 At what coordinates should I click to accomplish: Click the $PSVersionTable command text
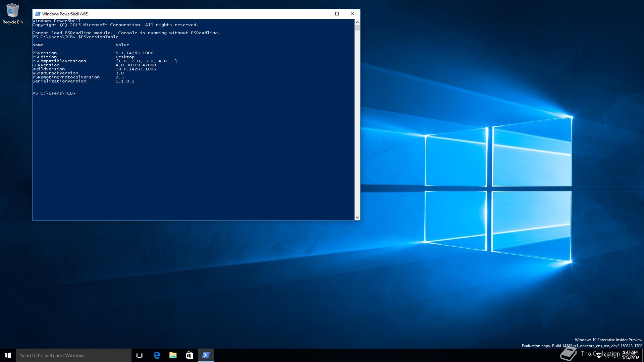tap(98, 37)
